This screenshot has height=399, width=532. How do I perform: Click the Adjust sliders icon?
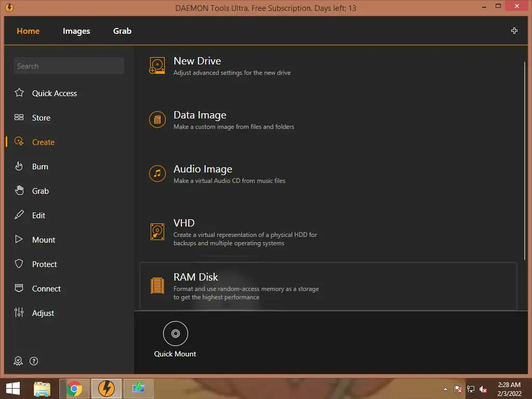pyautogui.click(x=19, y=312)
